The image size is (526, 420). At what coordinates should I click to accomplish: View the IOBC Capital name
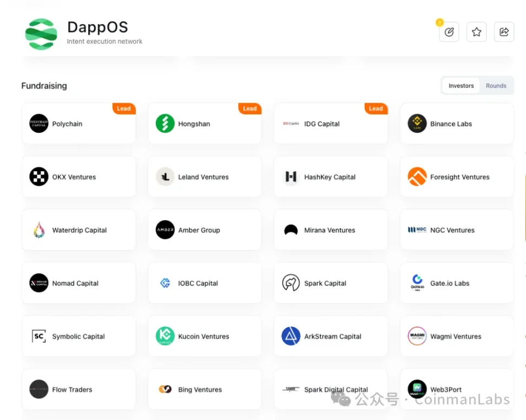pyautogui.click(x=198, y=284)
